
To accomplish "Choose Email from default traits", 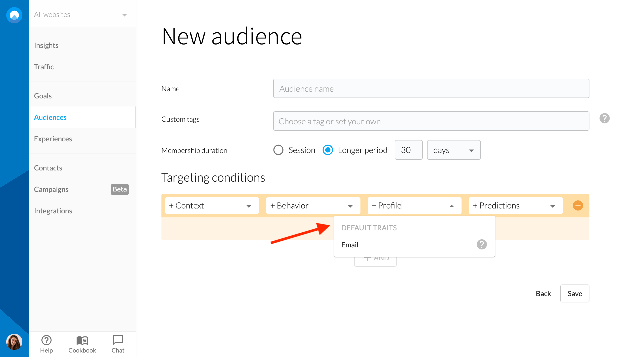I will pos(350,245).
